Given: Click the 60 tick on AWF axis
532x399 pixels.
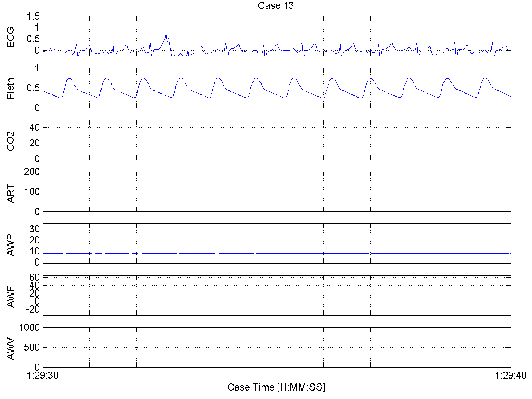Looking at the screenshot, I should coord(35,277).
